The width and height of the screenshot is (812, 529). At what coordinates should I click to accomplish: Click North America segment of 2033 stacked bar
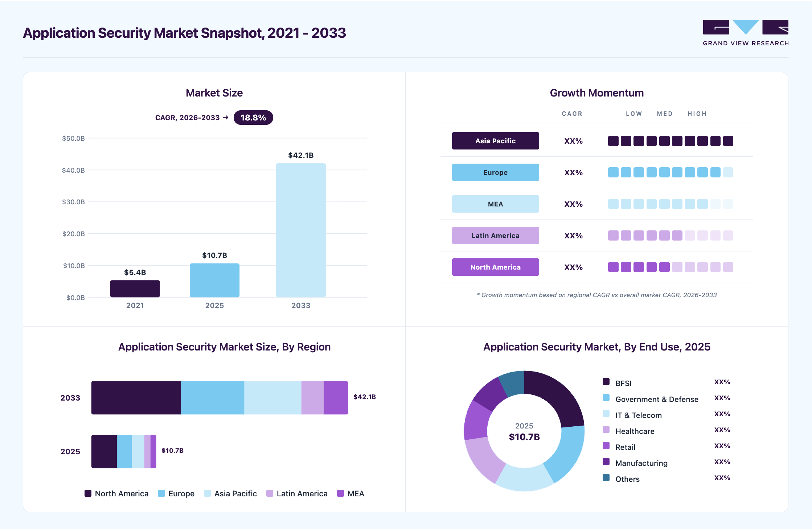(136, 398)
